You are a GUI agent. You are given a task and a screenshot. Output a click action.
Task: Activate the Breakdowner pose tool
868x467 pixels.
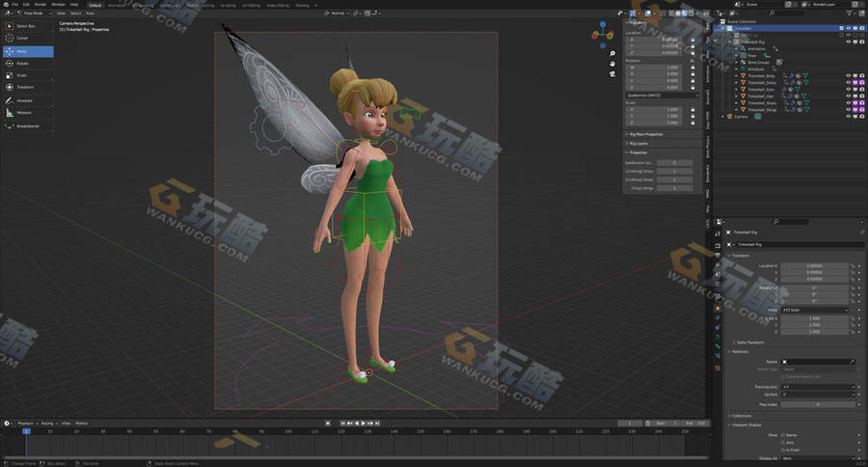click(x=28, y=126)
